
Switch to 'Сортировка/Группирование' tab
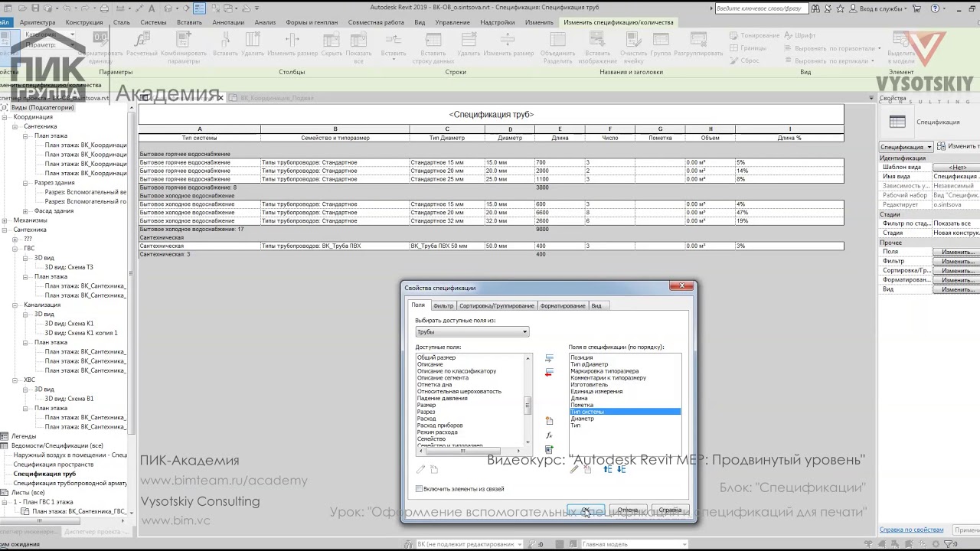click(497, 305)
